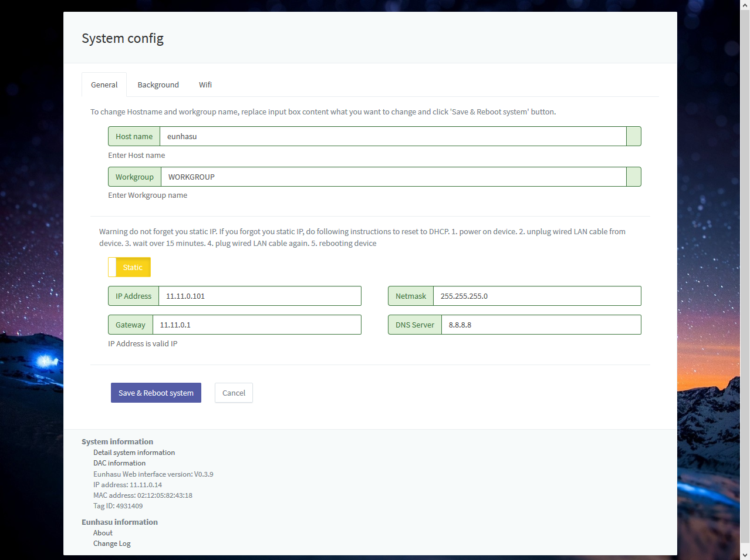Click the Gateway input field
The height and width of the screenshot is (560, 750).
point(256,325)
